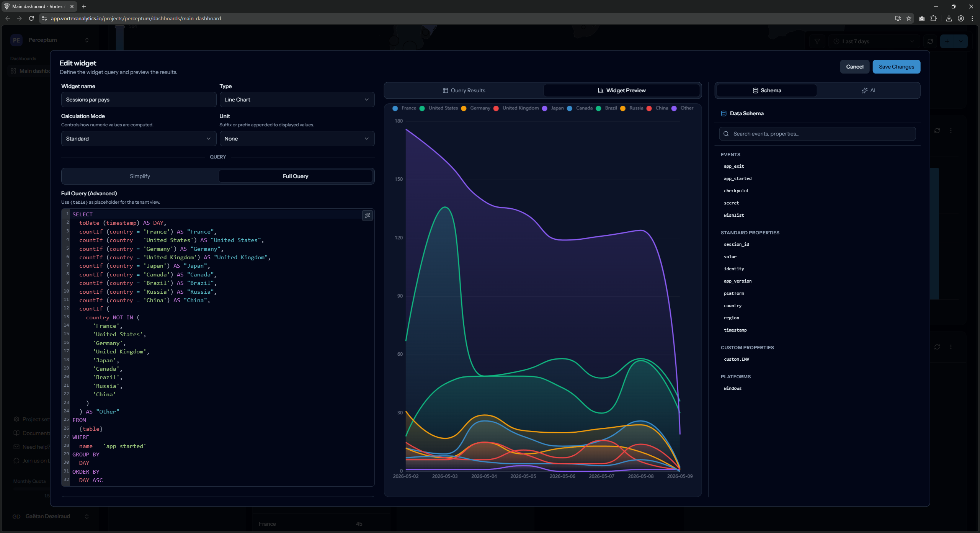Open the Unit None dropdown
Image resolution: width=980 pixels, height=533 pixels.
pos(297,139)
